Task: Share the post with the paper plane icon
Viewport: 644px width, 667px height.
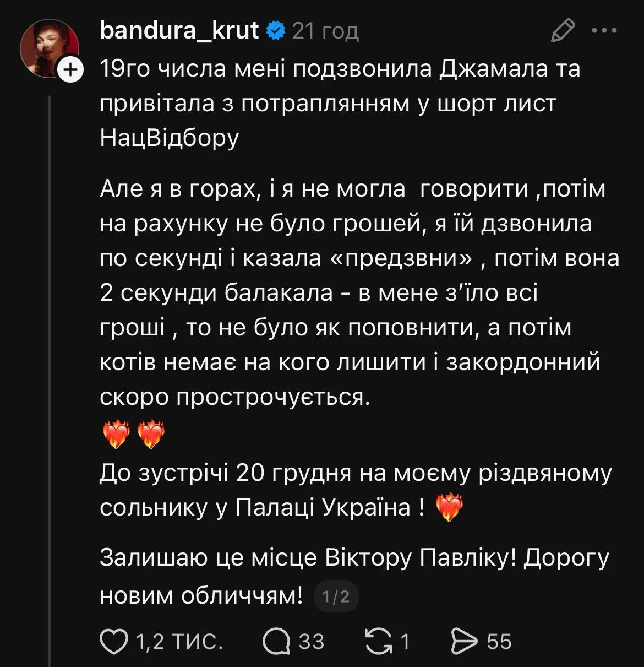Action: coord(464,642)
